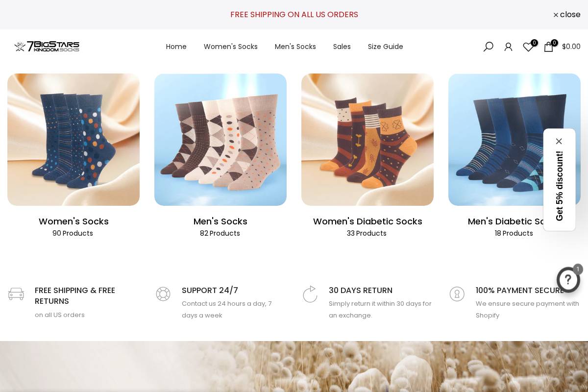Click the Support 24/7 lifebuoy icon

pos(163,294)
